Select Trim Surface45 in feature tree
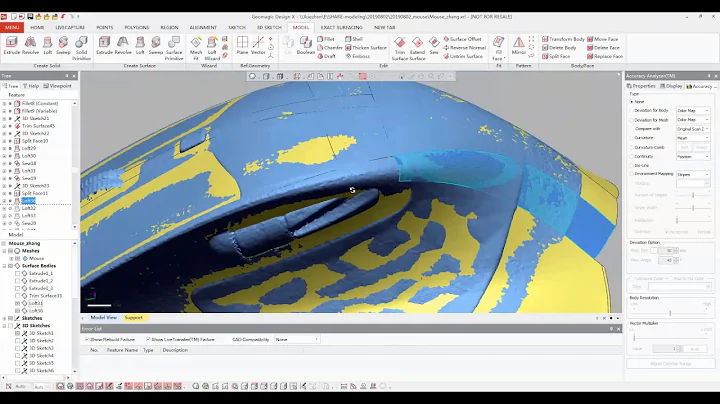This screenshot has height=404, width=720. pos(38,126)
